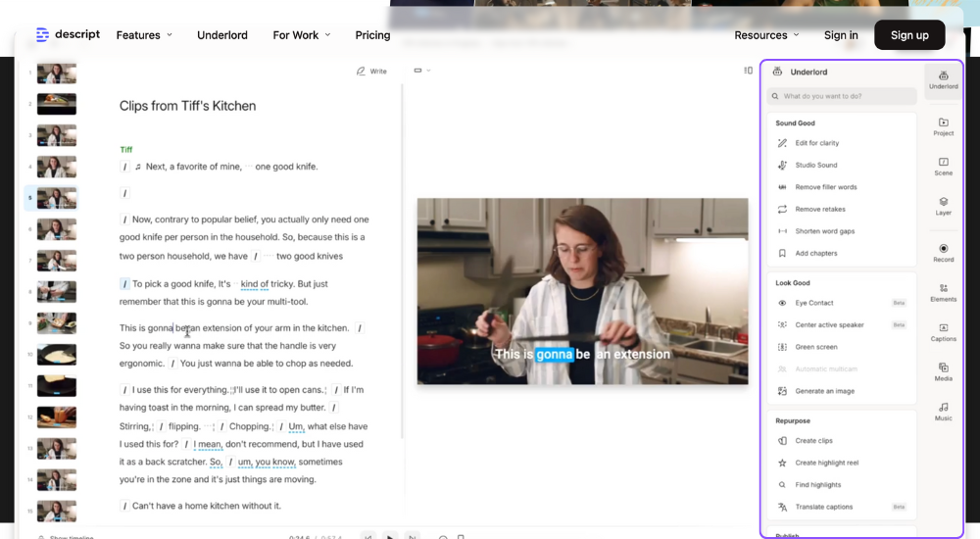Select scene 15 thumbnail

57,511
